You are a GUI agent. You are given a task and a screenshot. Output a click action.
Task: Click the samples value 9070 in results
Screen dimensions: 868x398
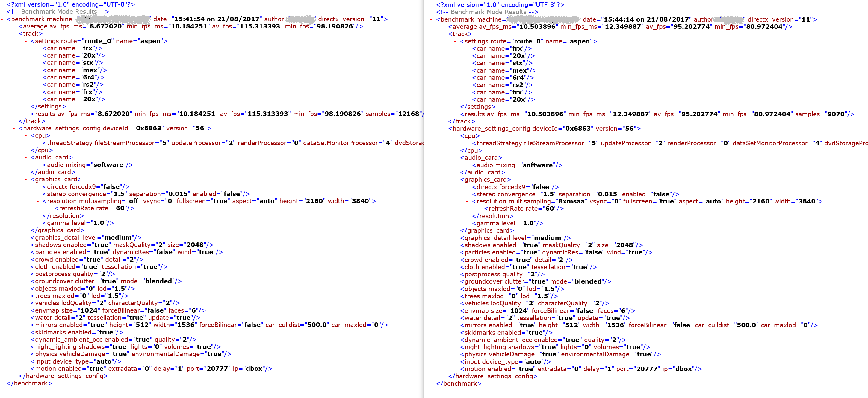pyautogui.click(x=836, y=114)
